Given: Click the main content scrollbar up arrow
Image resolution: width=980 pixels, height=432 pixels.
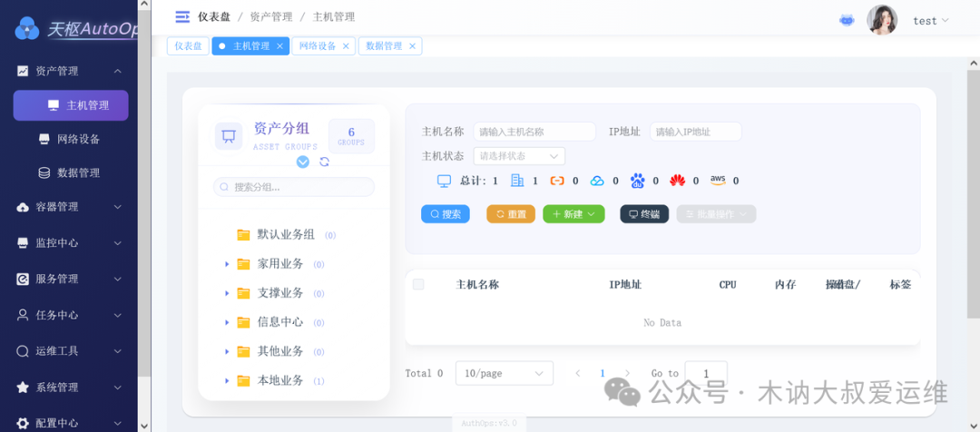Looking at the screenshot, I should [973, 64].
